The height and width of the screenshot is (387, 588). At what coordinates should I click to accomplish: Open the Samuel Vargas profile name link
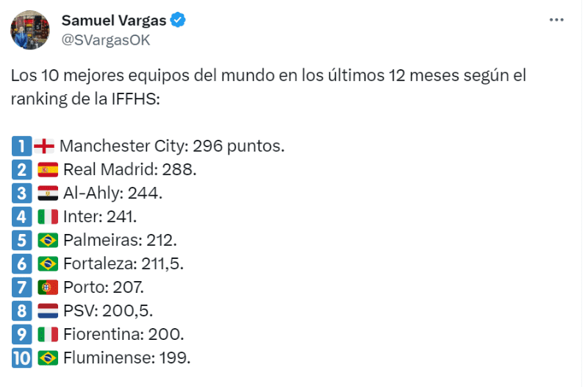pos(113,20)
